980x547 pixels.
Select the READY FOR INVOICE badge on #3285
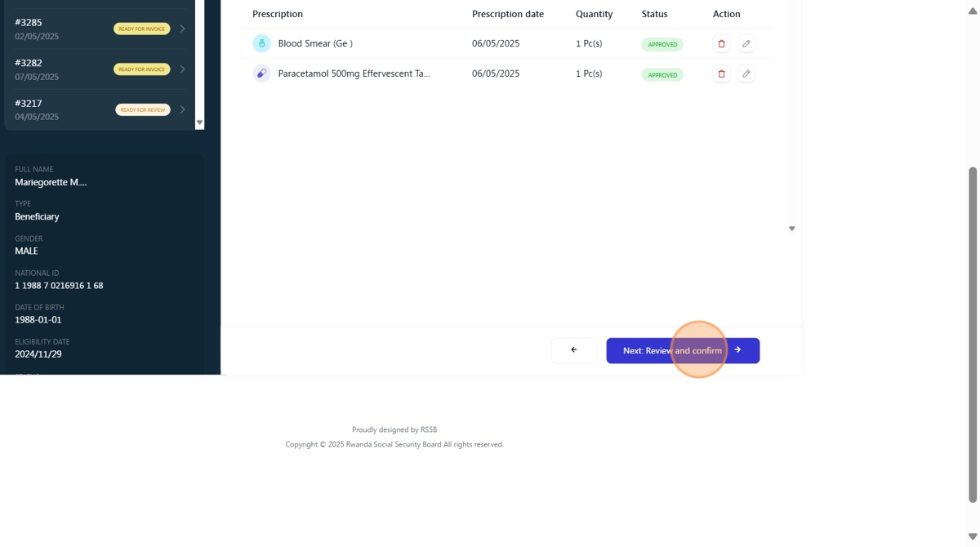142,29
